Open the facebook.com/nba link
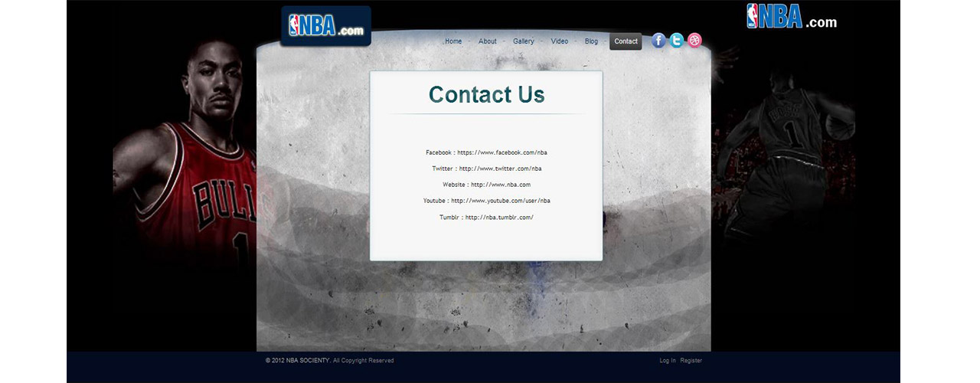Viewport: 980px width, 383px height. coord(502,152)
